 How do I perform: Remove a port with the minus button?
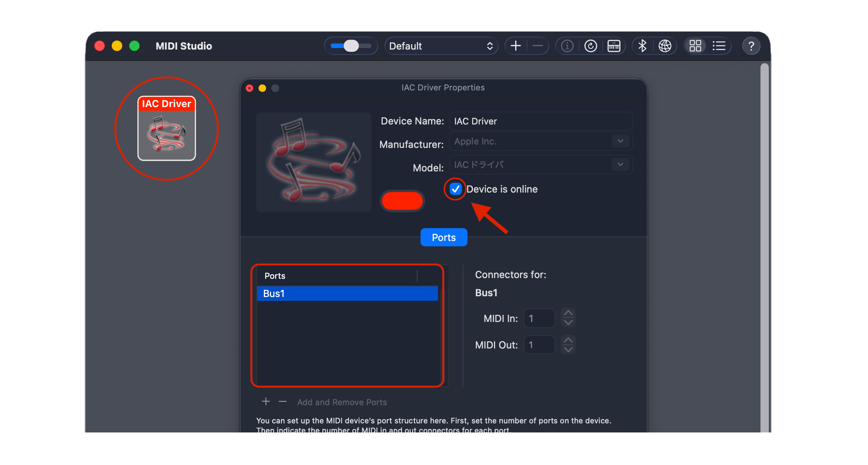click(282, 401)
